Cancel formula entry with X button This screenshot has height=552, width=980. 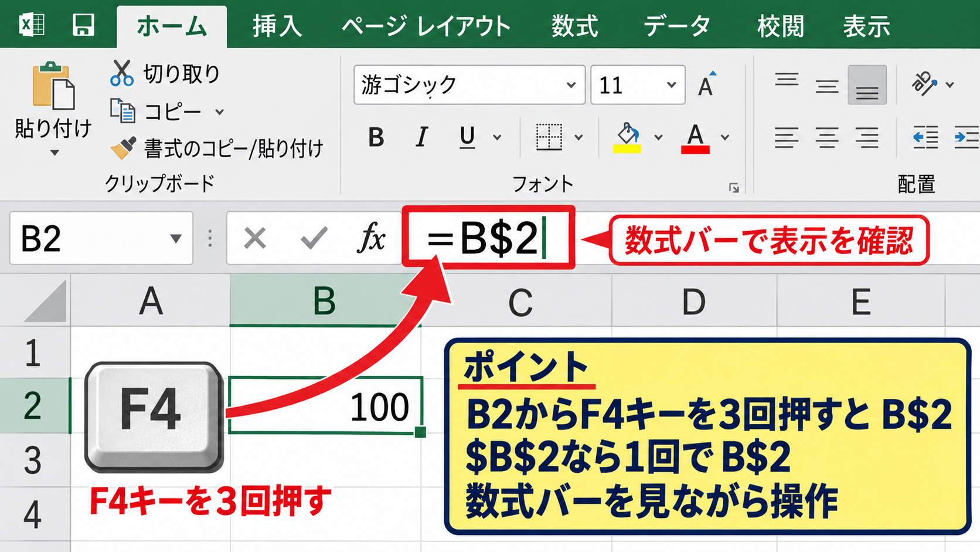pyautogui.click(x=255, y=238)
